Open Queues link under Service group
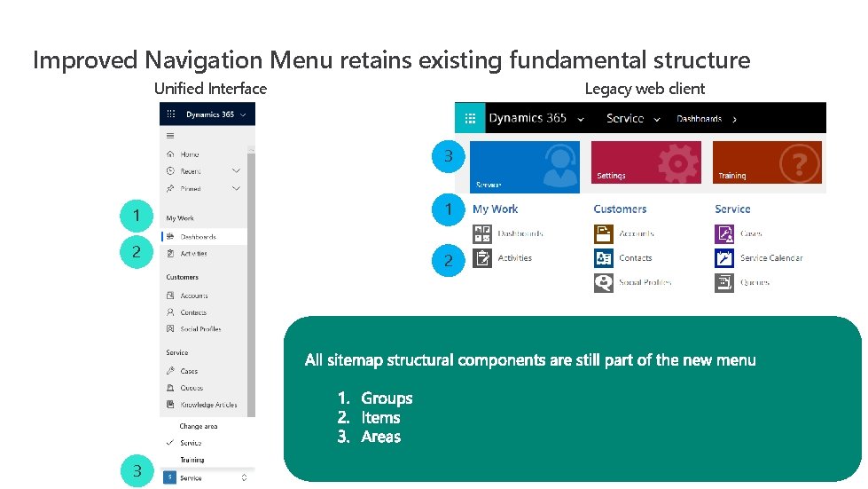868x489 pixels. coord(755,282)
